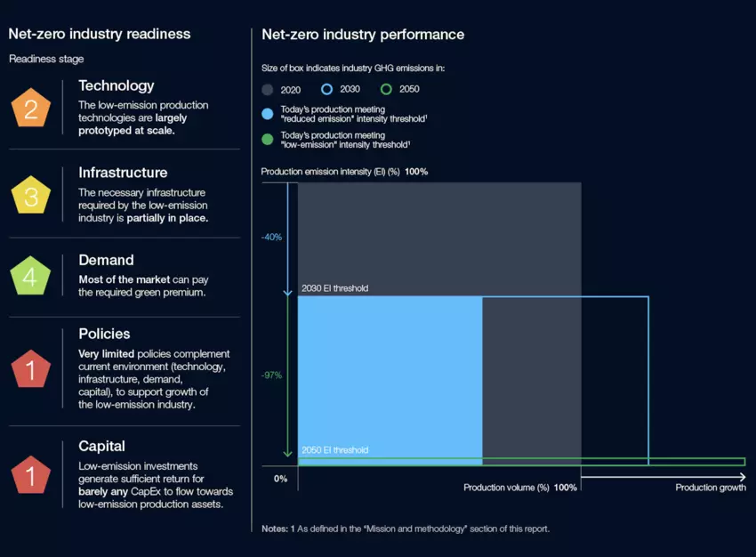Click the green low-emission legend swatch
756x557 pixels.
click(x=268, y=138)
